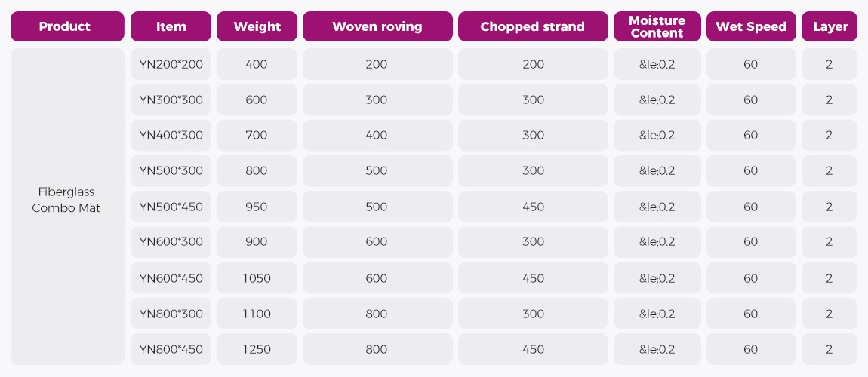Select the Layer column header
Viewport: 868px width, 377px height.
[x=830, y=26]
